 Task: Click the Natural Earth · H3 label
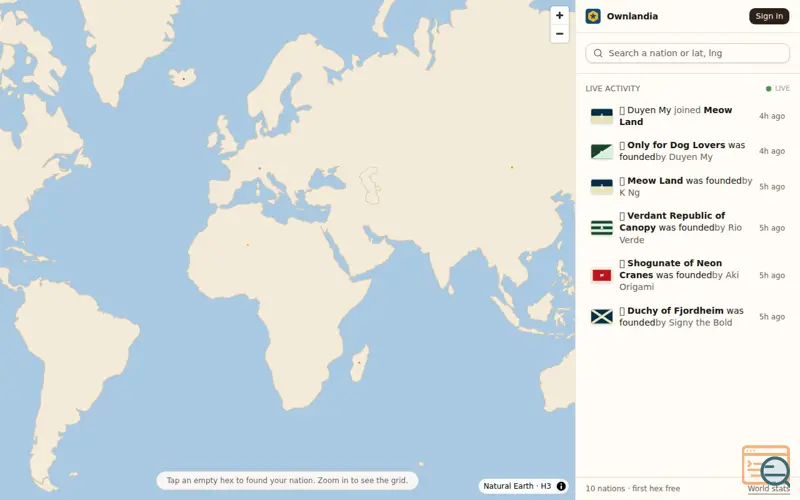tap(517, 486)
